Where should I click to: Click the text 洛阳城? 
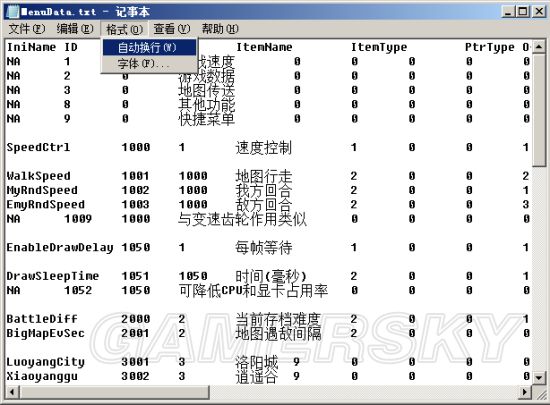(x=257, y=362)
